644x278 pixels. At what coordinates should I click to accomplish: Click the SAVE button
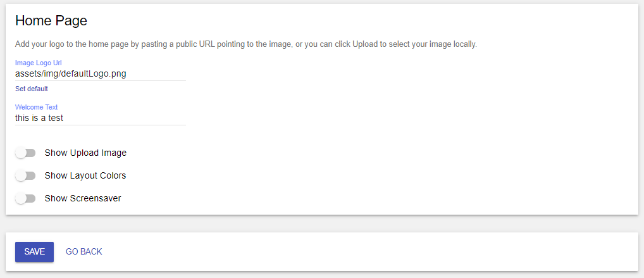pos(35,251)
